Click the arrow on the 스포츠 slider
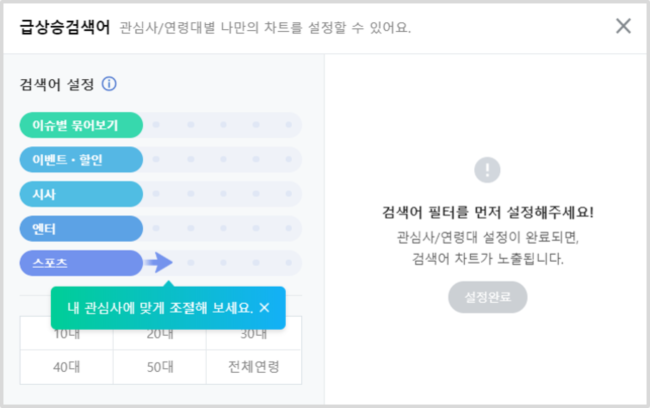650x408 pixels. (159, 262)
